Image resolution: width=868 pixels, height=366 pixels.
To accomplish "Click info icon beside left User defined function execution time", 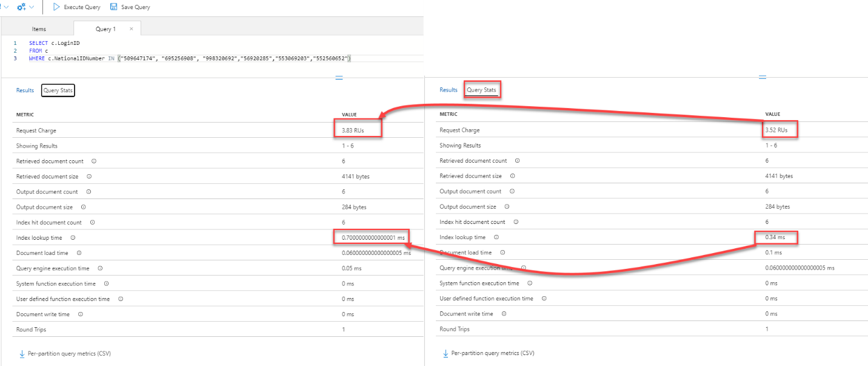I will click(x=121, y=299).
